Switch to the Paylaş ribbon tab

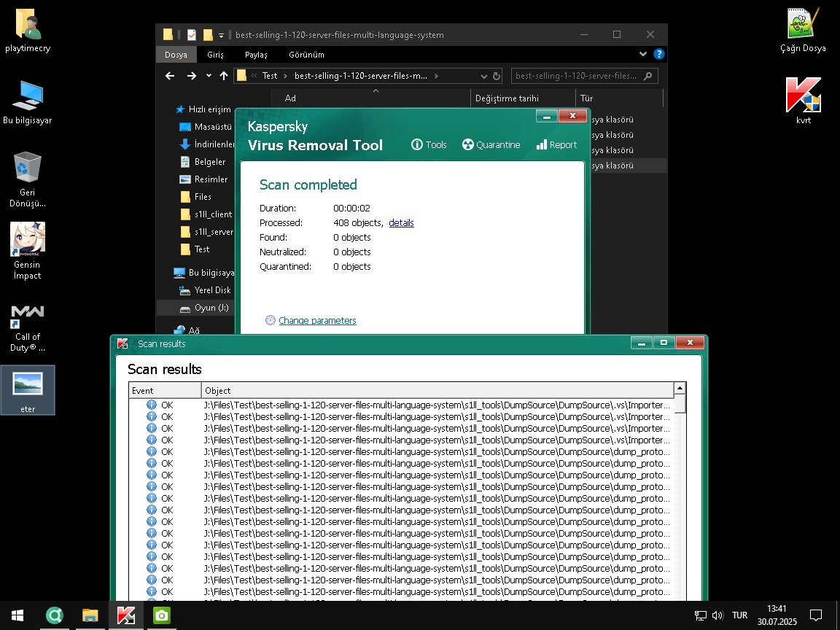[x=256, y=55]
